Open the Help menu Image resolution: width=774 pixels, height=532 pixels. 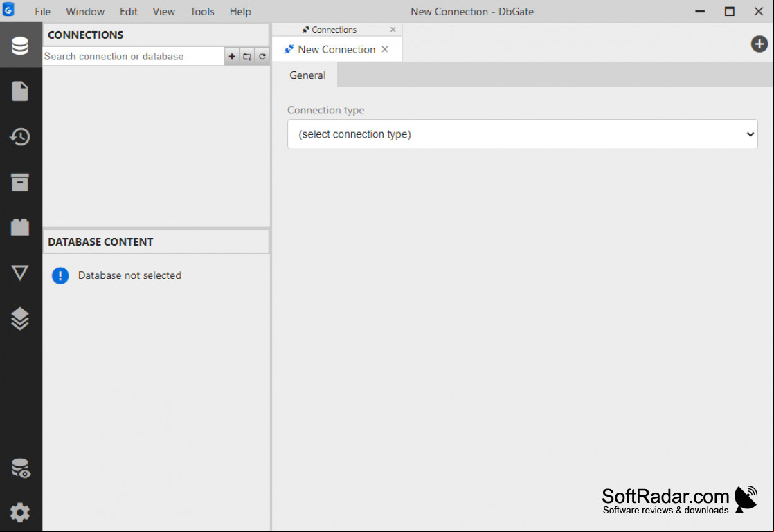(240, 11)
